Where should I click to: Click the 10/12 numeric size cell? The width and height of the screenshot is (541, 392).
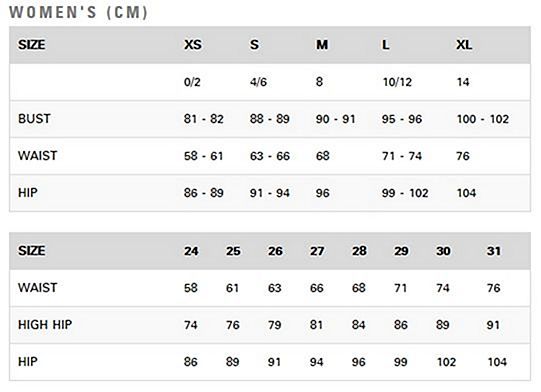tap(397, 82)
